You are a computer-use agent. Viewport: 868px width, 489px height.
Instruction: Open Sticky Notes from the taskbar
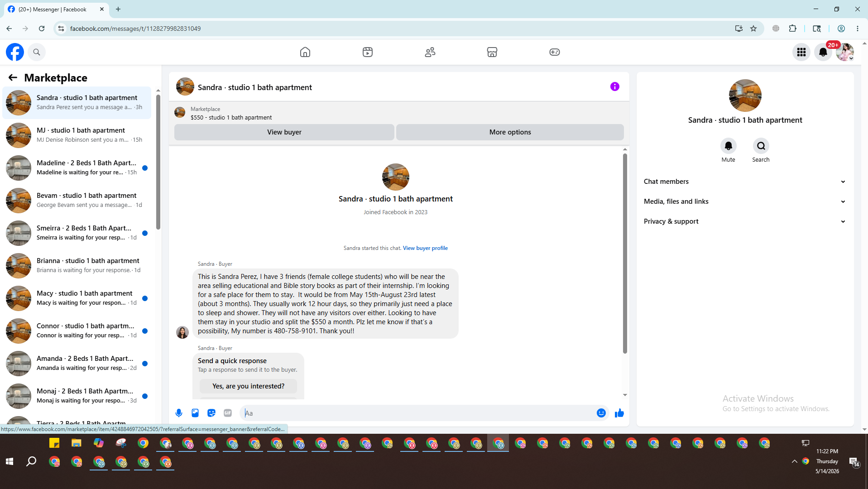pyautogui.click(x=54, y=443)
